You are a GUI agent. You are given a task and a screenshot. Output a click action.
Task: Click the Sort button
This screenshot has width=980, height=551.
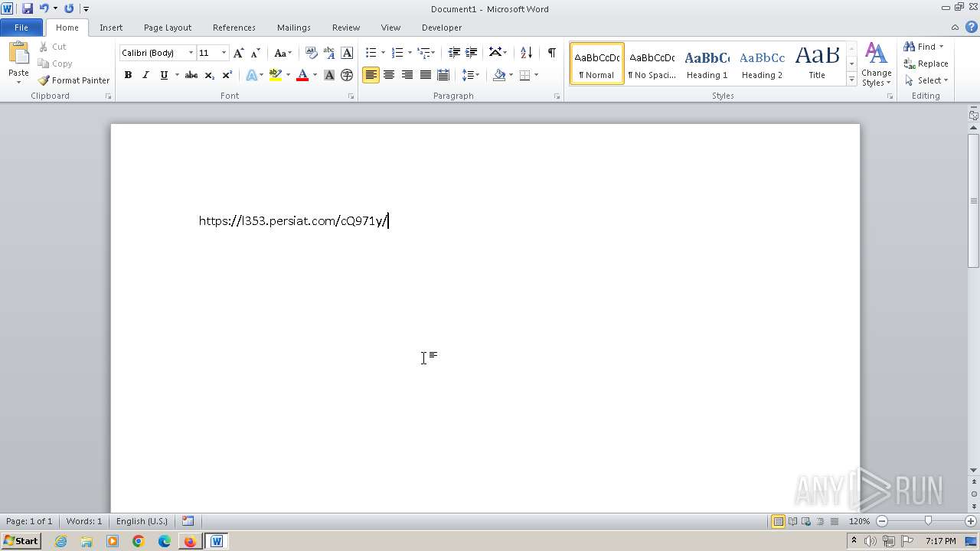tap(526, 53)
